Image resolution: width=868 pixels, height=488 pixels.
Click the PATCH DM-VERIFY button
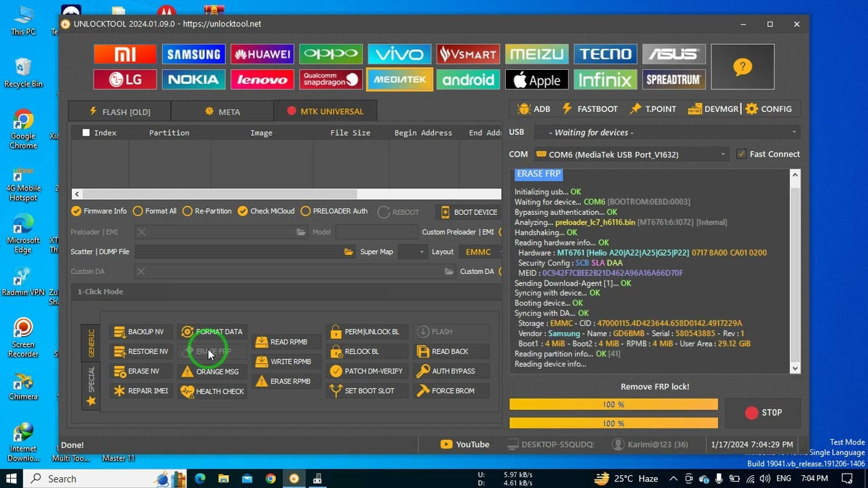(x=366, y=371)
